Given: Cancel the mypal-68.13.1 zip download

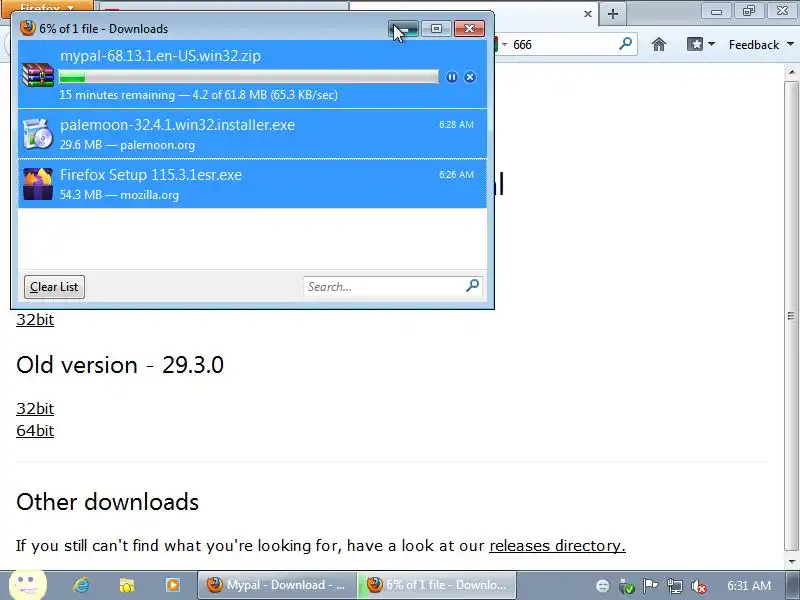Looking at the screenshot, I should click(470, 77).
